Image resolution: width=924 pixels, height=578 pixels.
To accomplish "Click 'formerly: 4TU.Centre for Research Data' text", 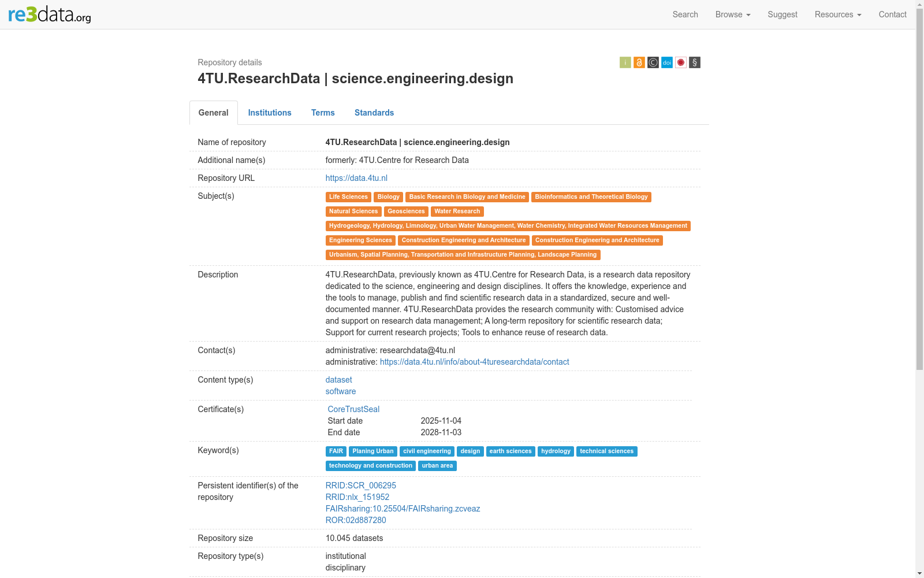I will (x=397, y=160).
